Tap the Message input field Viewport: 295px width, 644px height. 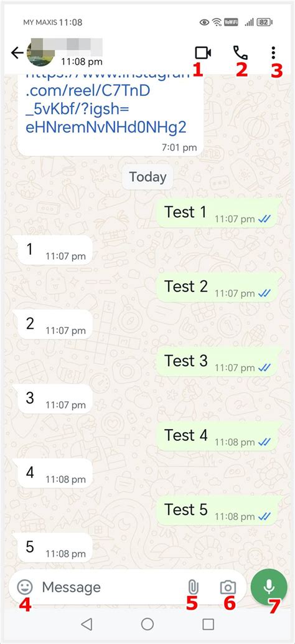tap(111, 587)
